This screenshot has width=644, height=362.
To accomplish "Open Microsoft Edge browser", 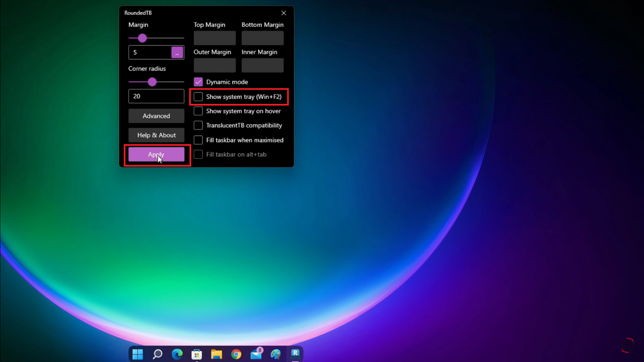I will (x=177, y=354).
